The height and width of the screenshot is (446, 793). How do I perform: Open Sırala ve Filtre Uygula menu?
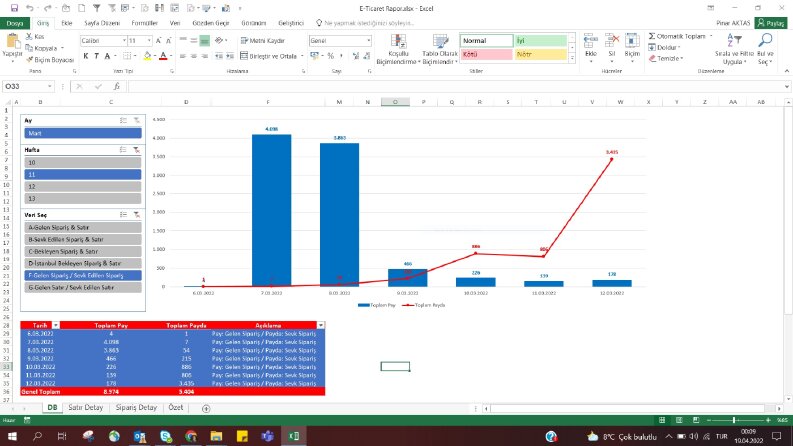(734, 49)
